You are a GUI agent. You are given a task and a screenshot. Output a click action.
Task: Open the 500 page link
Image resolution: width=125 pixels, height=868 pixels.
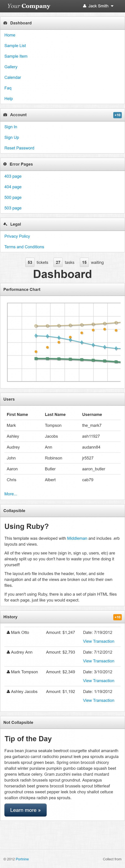point(13,197)
